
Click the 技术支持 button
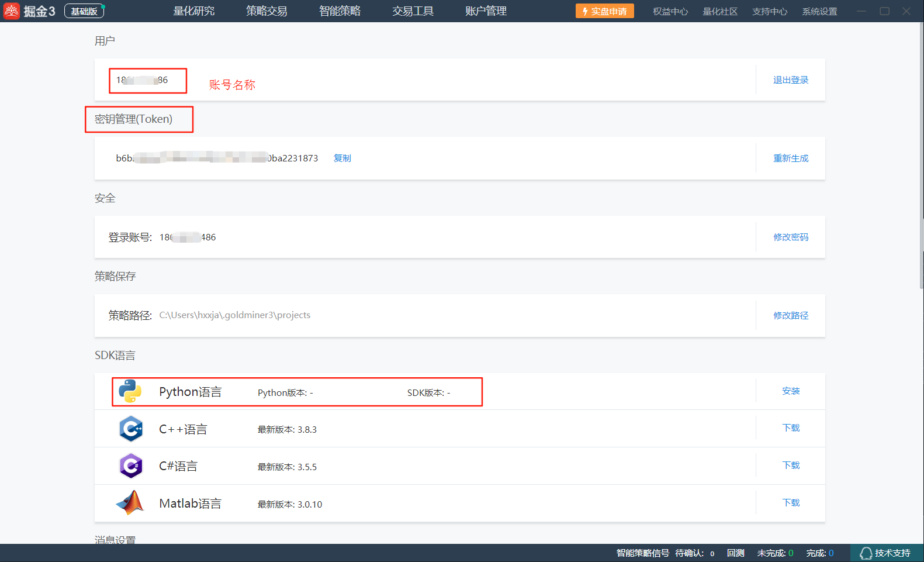tap(887, 553)
